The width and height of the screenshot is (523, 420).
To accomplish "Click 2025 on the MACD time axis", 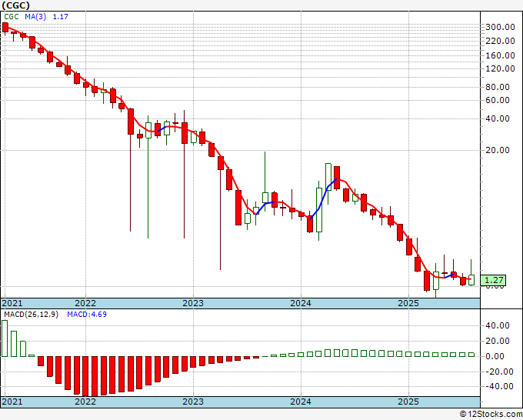I will [x=408, y=402].
